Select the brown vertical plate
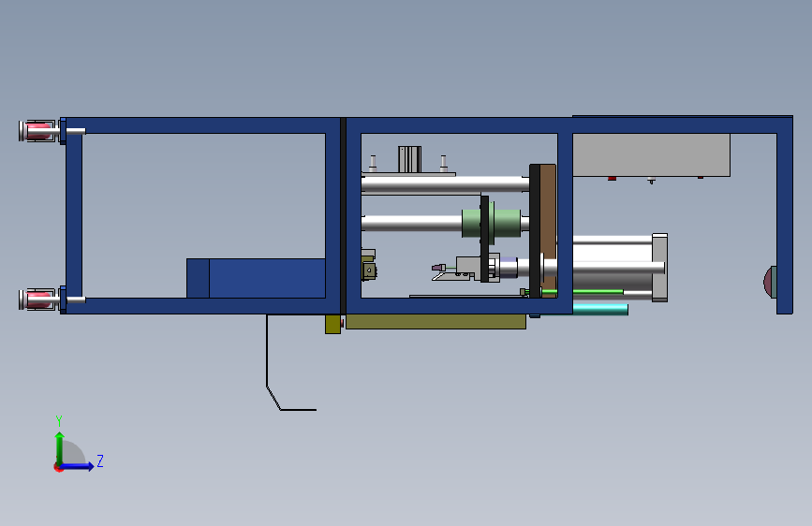812x526 pixels. pos(548,230)
